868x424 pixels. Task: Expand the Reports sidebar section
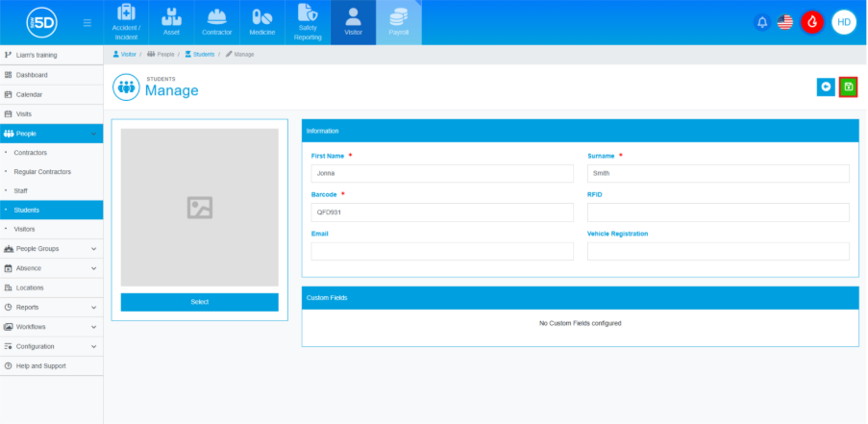point(51,308)
